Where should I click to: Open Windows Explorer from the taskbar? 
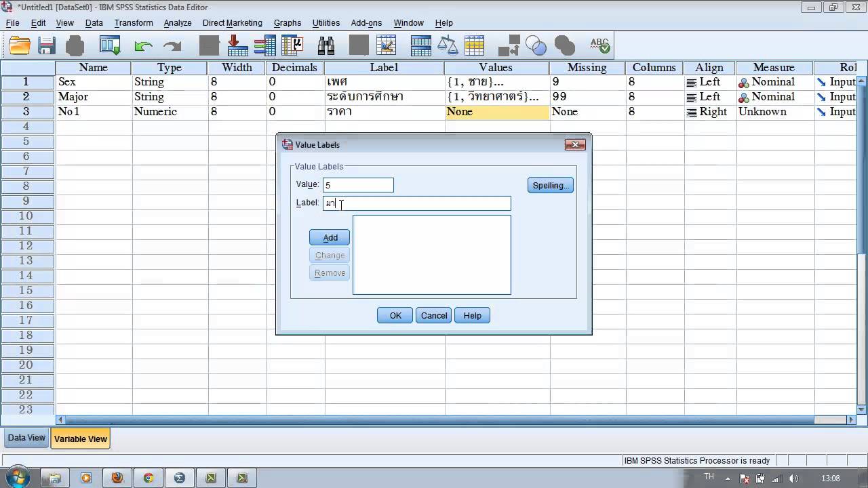click(54, 478)
